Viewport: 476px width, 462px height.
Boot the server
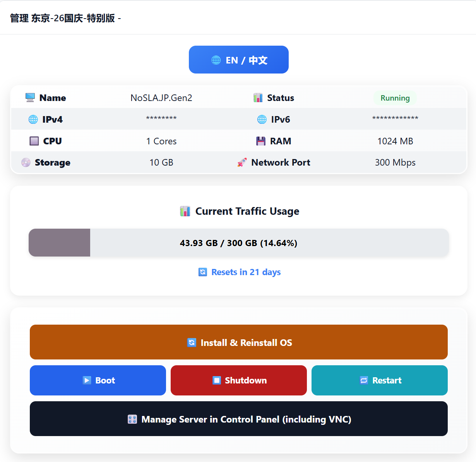coord(98,380)
